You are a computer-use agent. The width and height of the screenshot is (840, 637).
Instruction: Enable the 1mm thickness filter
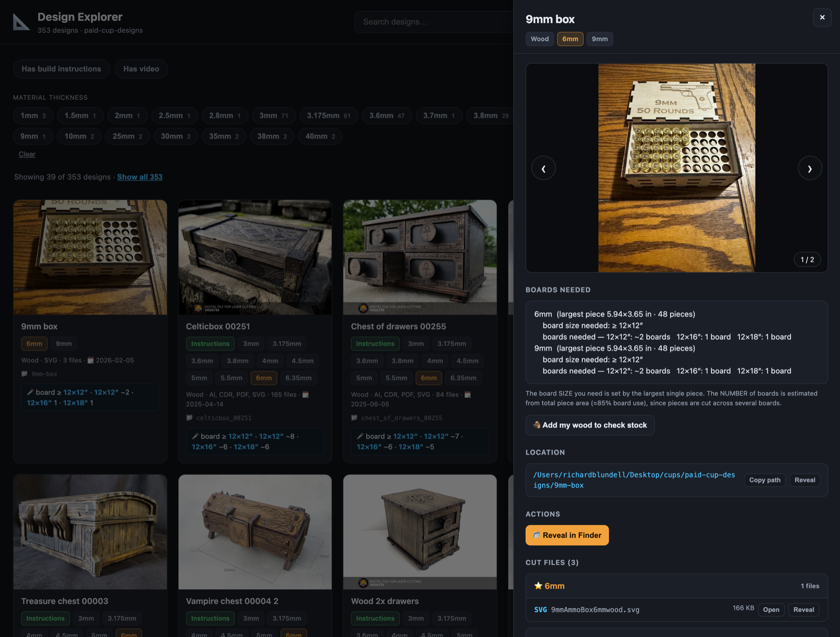click(33, 115)
